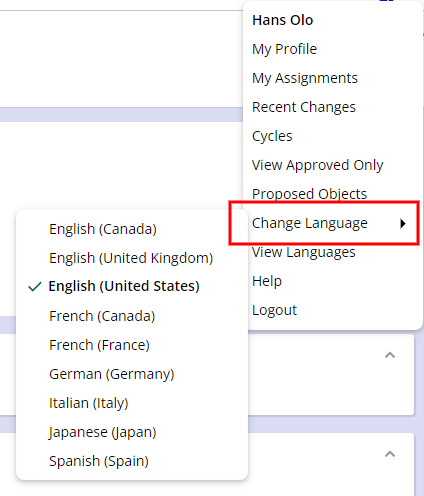This screenshot has height=496, width=424.
Task: Expand the Change Language submenu arrow
Action: (403, 223)
